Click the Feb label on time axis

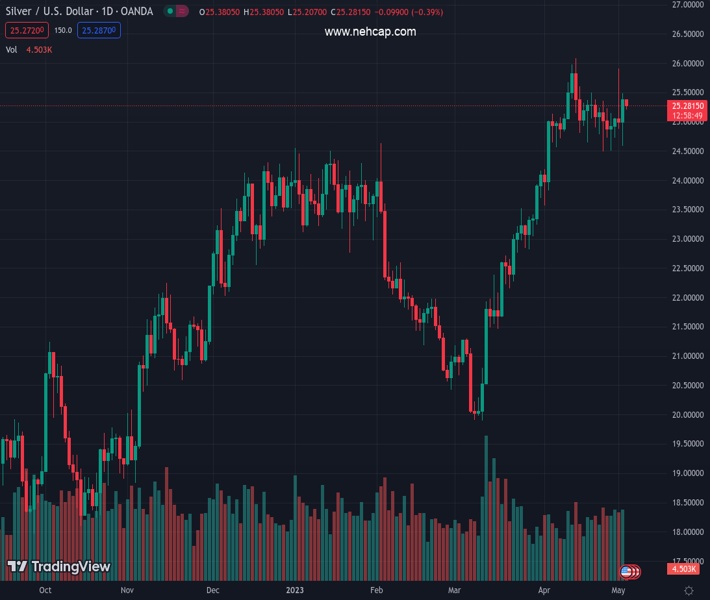tap(376, 591)
